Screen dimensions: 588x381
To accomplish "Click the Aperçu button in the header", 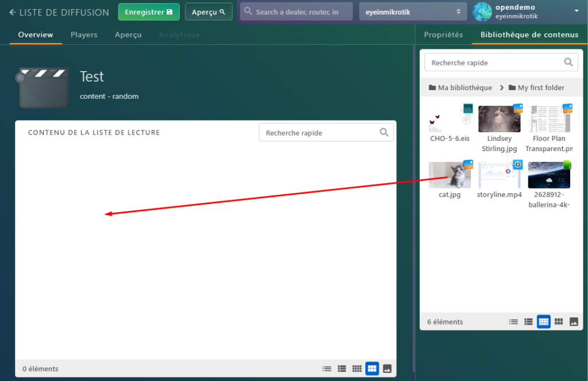I will click(208, 12).
